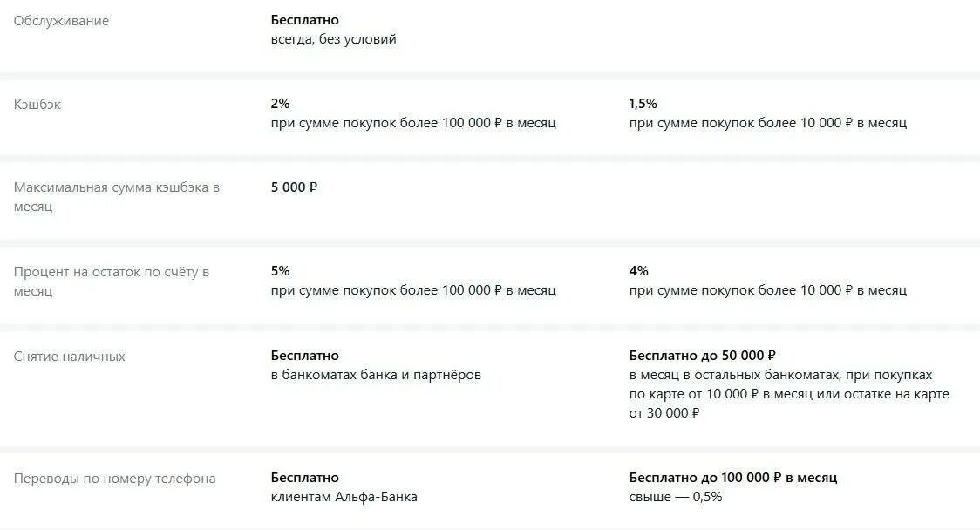This screenshot has height=530, width=980.
Task: Click the "клиентам Альфа-Банка" text
Action: click(344, 497)
